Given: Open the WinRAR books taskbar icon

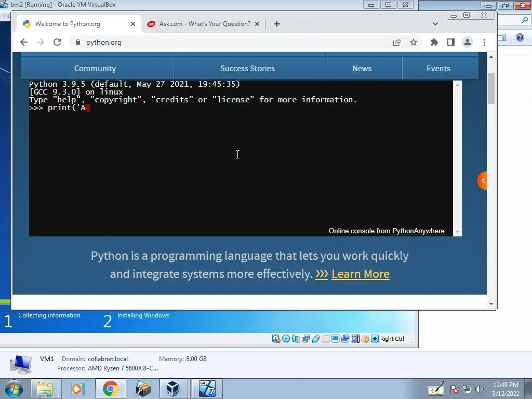Looking at the screenshot, I should coord(143,389).
